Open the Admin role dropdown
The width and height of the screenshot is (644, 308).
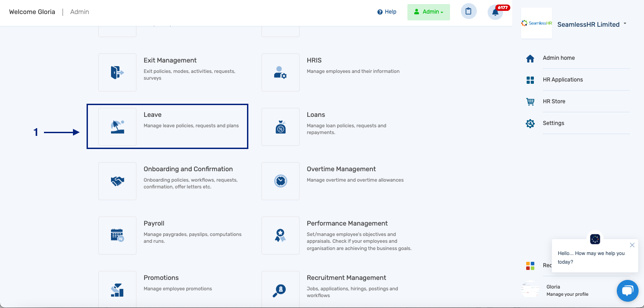429,12
